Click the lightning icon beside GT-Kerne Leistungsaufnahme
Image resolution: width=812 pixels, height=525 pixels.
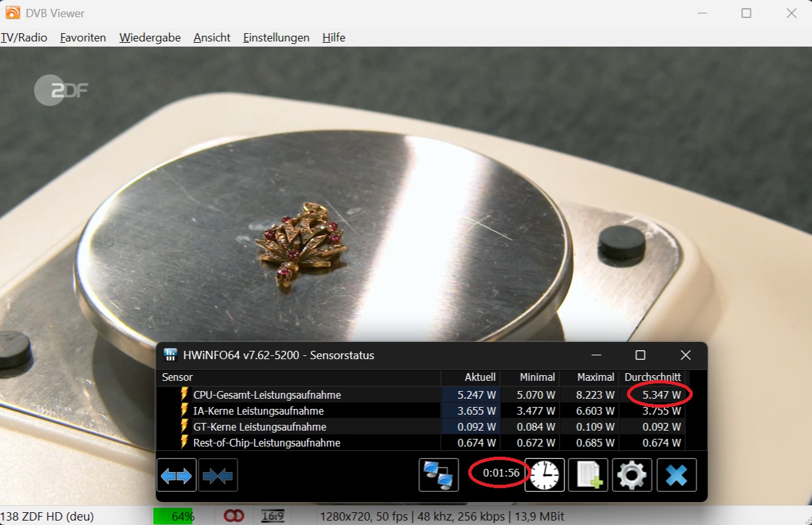point(184,427)
